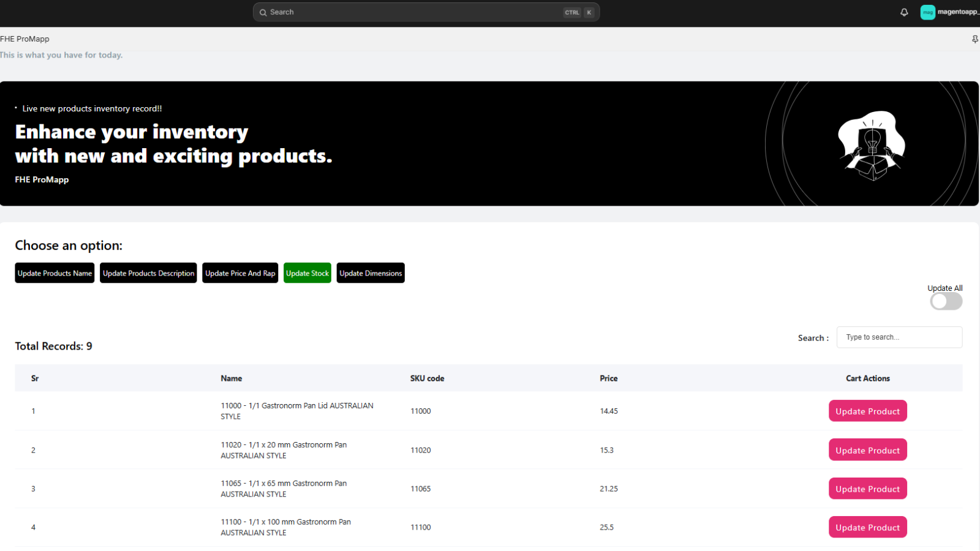Select Update Price And Rap option
Viewport: 980px width, 551px height.
tap(240, 273)
